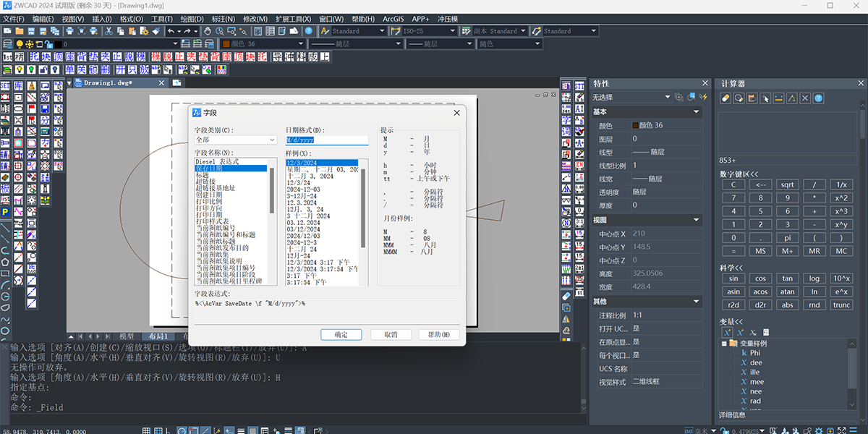Viewport: 868px width, 434px height.
Task: Click the Pan hand tool icon
Action: coord(207,31)
